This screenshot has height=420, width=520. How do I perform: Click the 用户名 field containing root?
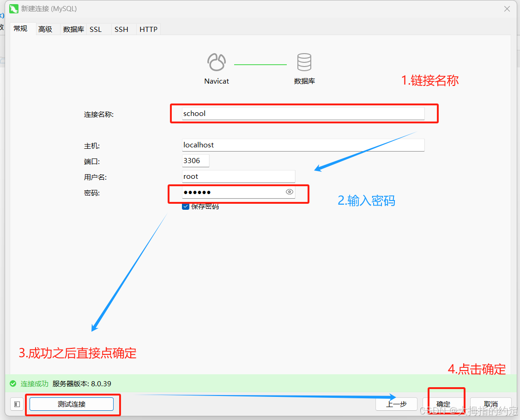(x=238, y=177)
